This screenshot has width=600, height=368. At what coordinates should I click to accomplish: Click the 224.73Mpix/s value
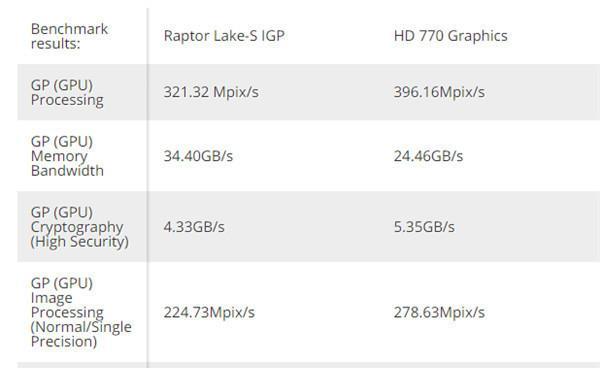pos(209,313)
